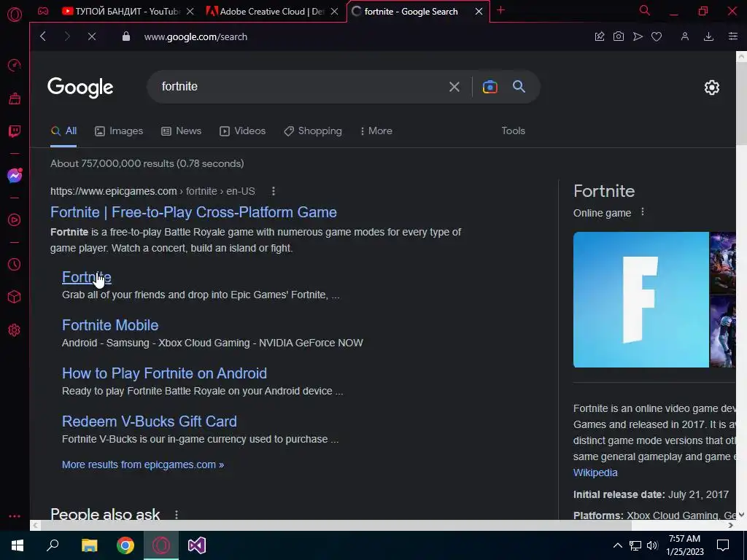Open File Explorer from taskbar
This screenshot has height=560, width=747.
89,545
